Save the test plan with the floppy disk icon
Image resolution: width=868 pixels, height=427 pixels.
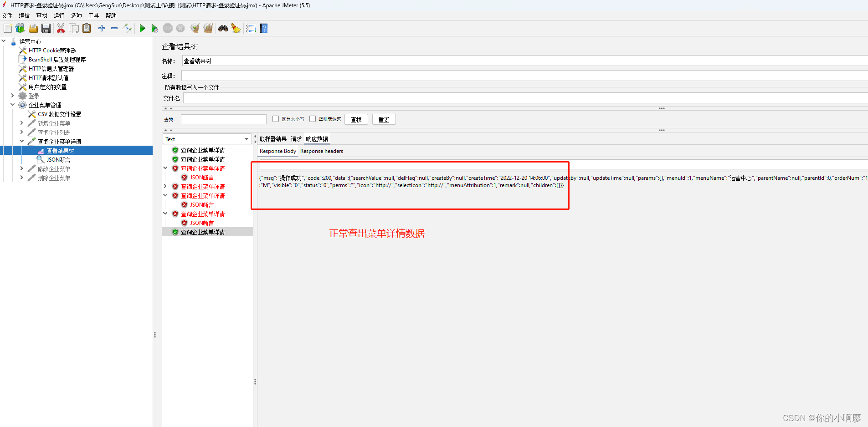tap(46, 28)
